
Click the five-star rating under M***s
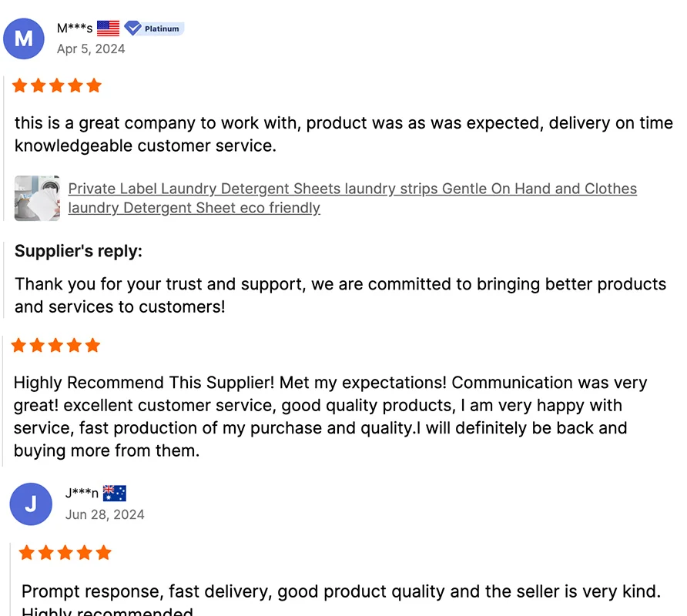[57, 85]
